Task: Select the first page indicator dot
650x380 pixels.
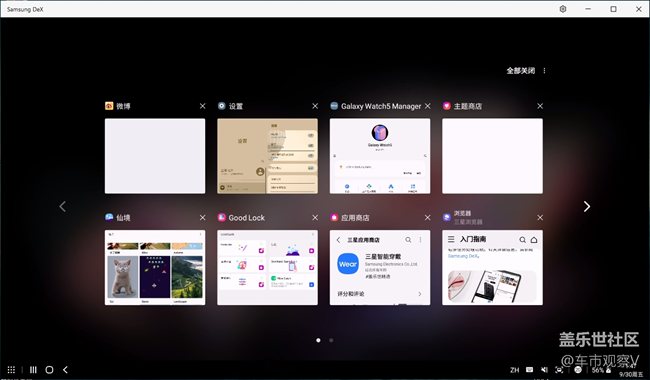Action: (x=318, y=340)
